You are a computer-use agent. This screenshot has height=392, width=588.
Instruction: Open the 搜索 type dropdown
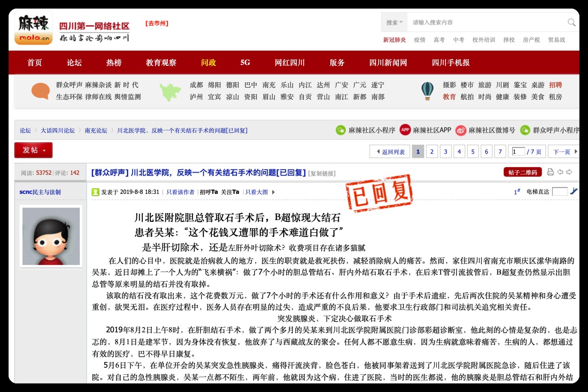395,22
